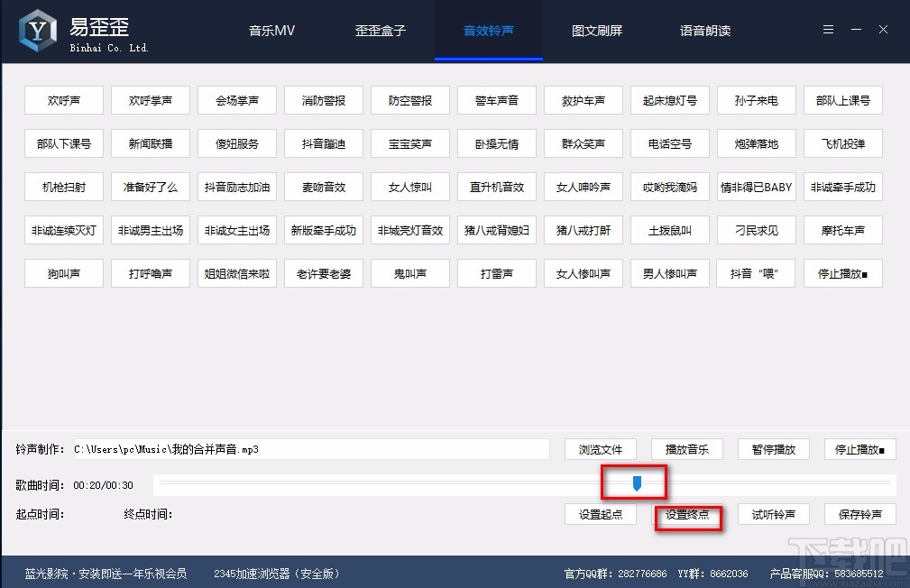This screenshot has height=588, width=910.
Task: Save the ringtone using 保存铃声
Action: tap(859, 513)
